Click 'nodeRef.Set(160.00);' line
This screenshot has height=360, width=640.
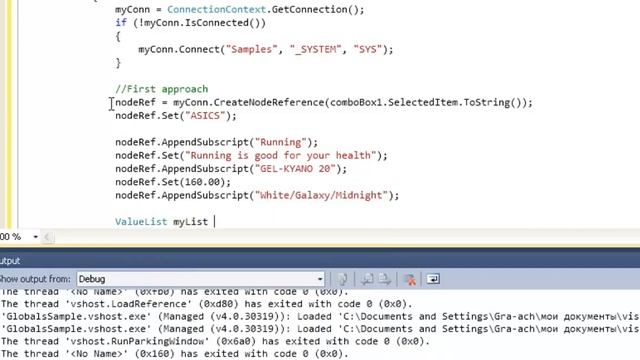pos(173,182)
